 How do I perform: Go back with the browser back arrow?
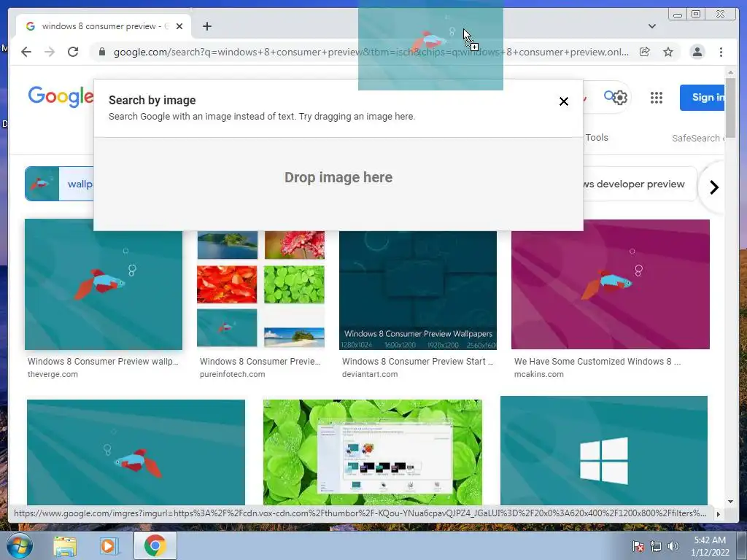26,52
